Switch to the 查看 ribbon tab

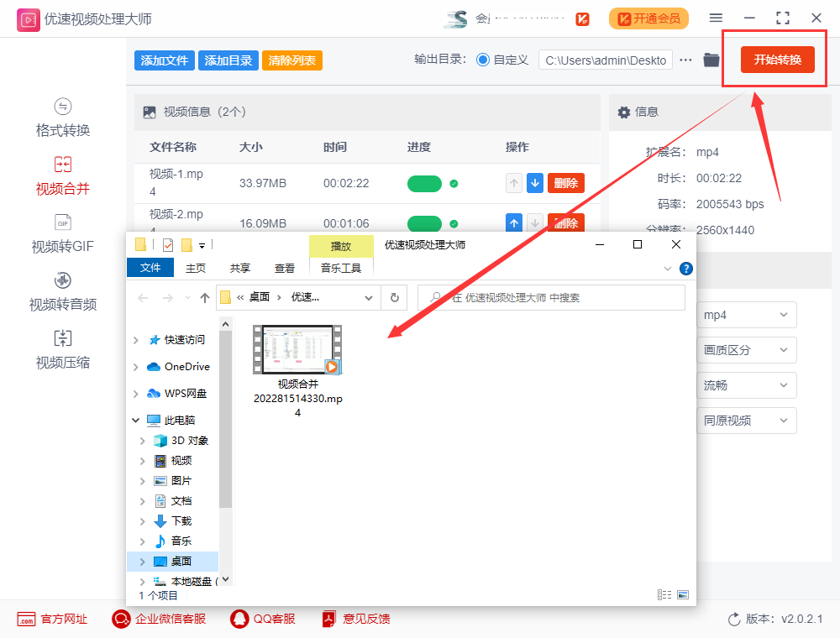point(285,268)
